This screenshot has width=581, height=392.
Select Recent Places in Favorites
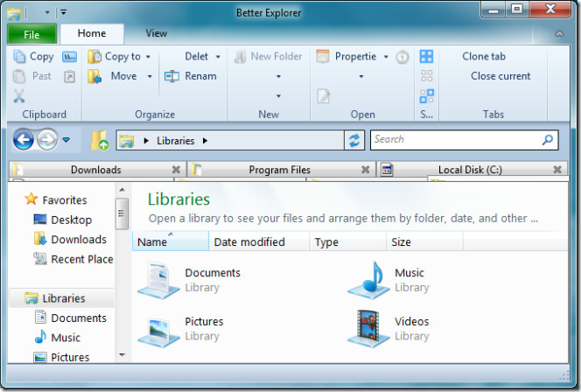tap(73, 259)
